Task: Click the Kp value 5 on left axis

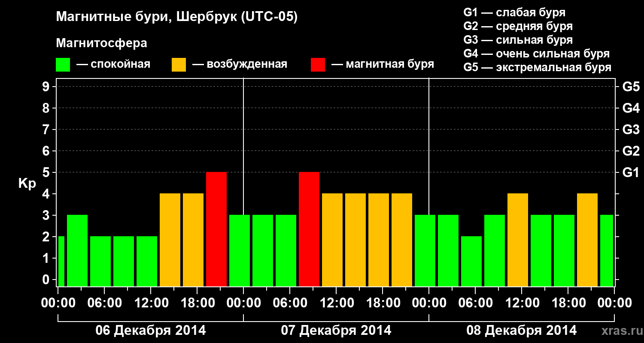Action: point(46,173)
